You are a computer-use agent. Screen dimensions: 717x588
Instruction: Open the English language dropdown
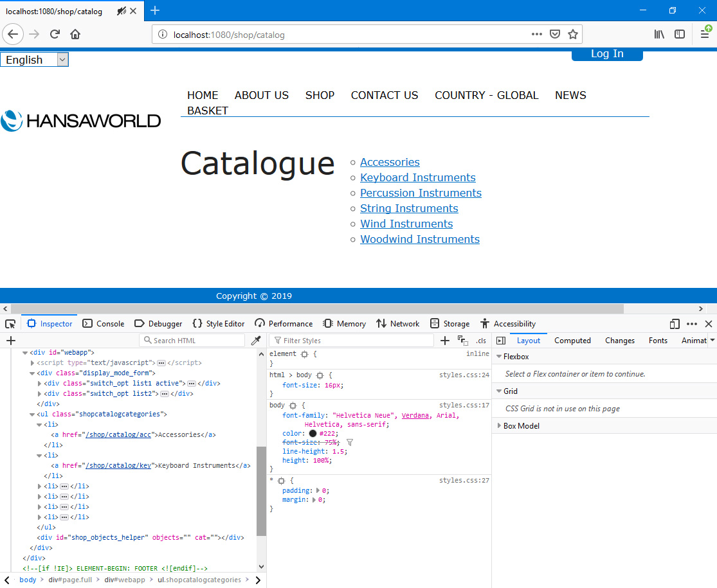(34, 60)
